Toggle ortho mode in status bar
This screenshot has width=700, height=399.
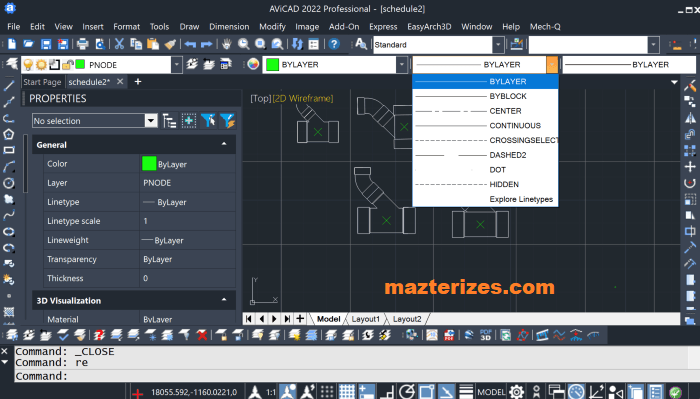click(388, 392)
